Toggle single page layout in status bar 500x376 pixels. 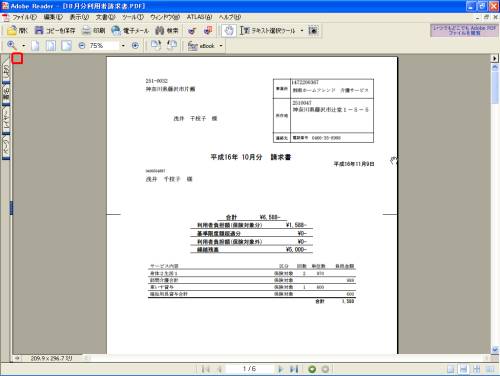pyautogui.click(x=450, y=369)
